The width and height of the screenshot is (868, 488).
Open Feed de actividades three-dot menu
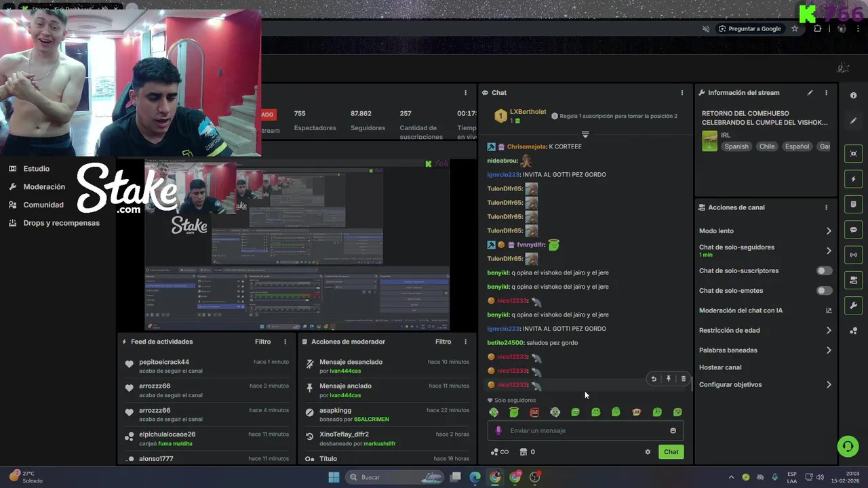pyautogui.click(x=285, y=342)
